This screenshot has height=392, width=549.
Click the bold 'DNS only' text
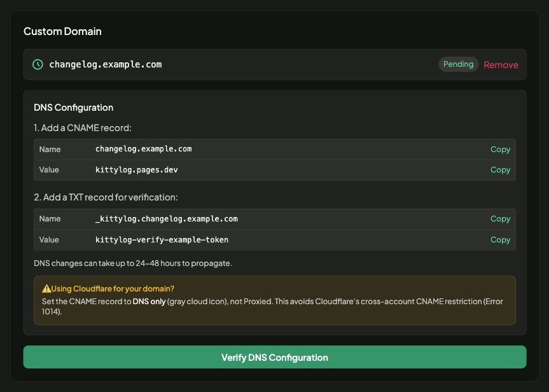click(x=149, y=301)
